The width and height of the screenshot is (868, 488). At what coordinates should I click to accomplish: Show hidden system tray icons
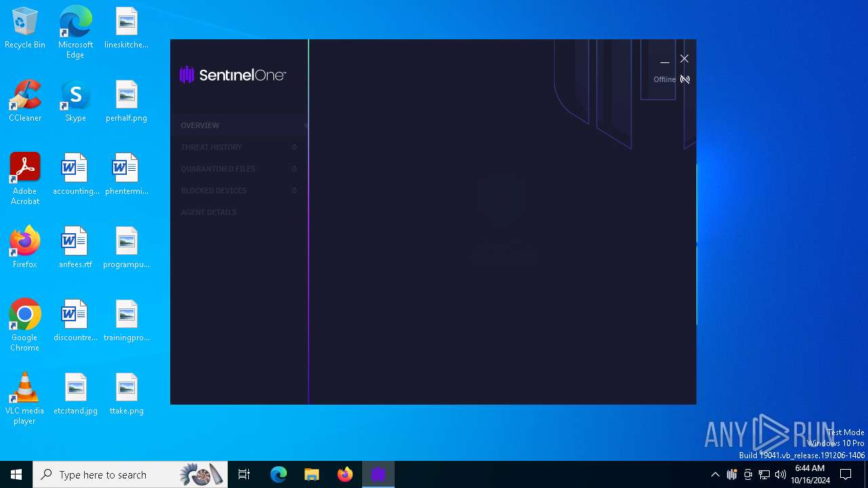[x=715, y=474]
